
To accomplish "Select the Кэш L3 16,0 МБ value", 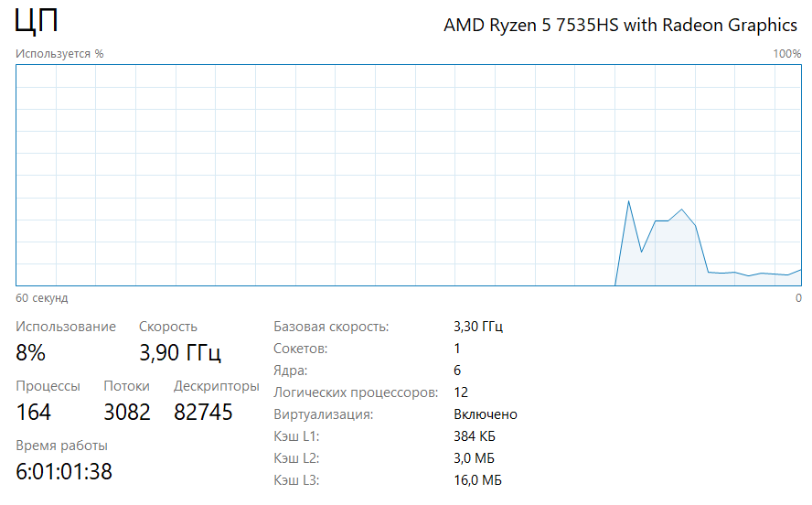I will (x=477, y=480).
